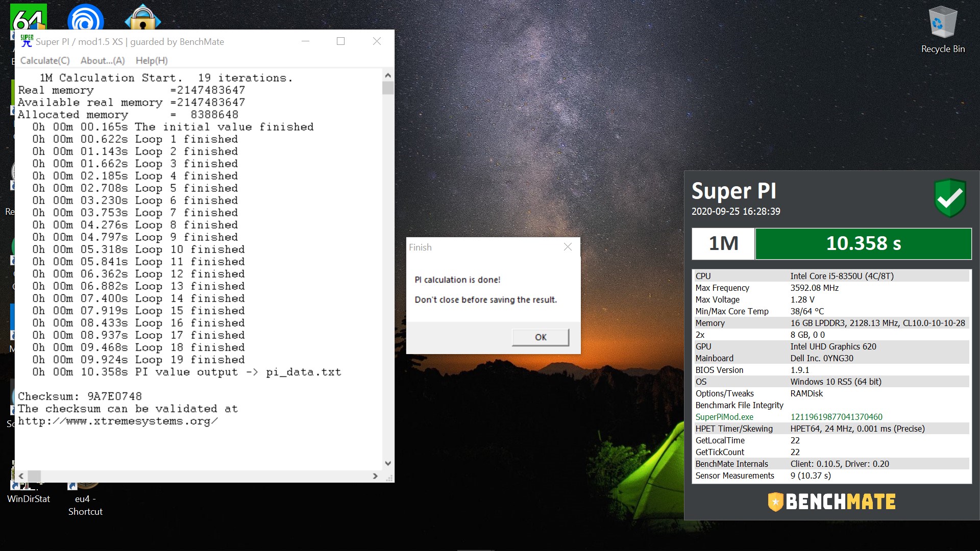
Task: Click the GetTickCount row label
Action: 720,452
